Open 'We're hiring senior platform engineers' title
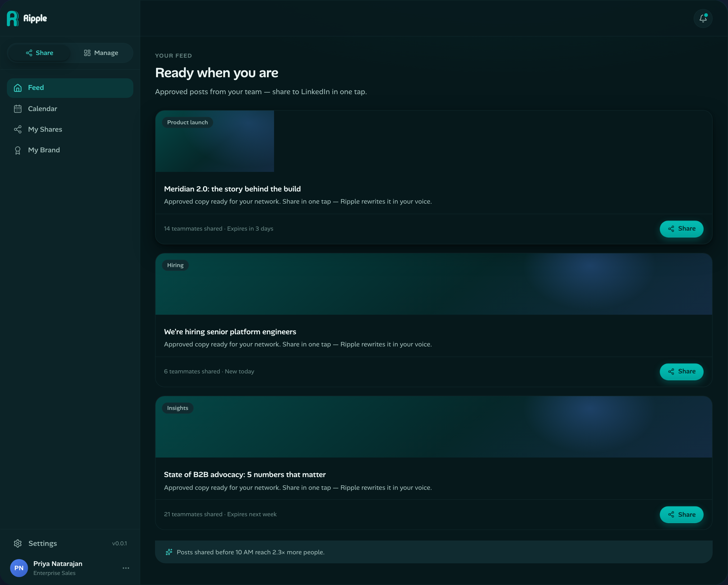 pyautogui.click(x=230, y=332)
